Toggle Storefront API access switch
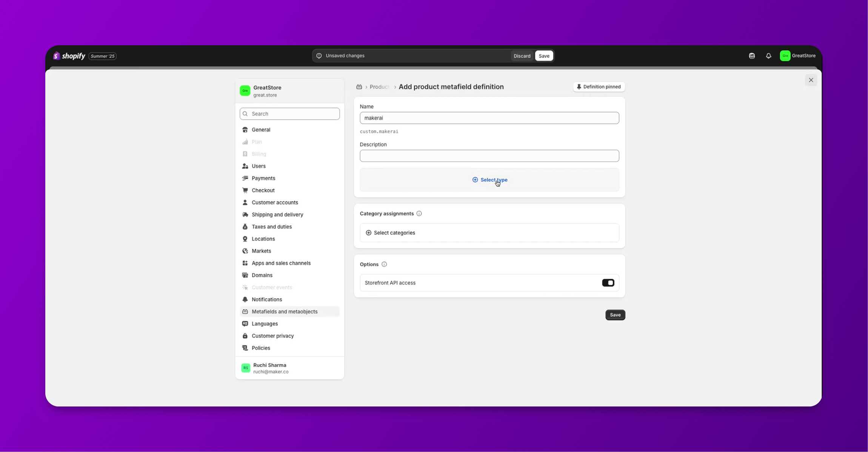Image resolution: width=868 pixels, height=452 pixels. [x=608, y=283]
